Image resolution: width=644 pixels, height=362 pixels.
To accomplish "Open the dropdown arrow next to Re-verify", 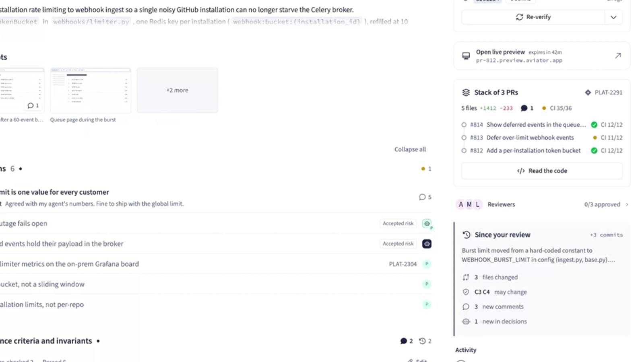I will coord(613,17).
